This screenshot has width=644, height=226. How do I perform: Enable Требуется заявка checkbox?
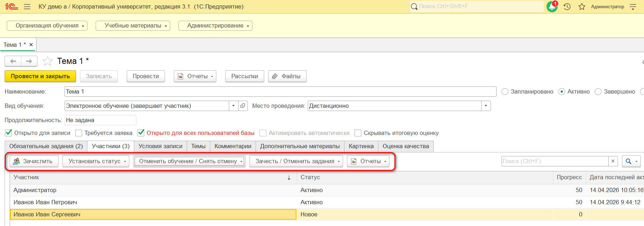pyautogui.click(x=79, y=133)
